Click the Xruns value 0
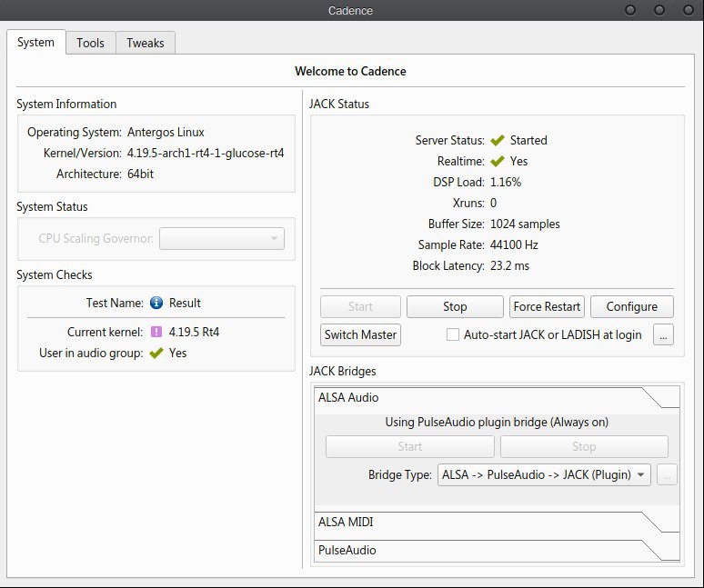 (493, 204)
